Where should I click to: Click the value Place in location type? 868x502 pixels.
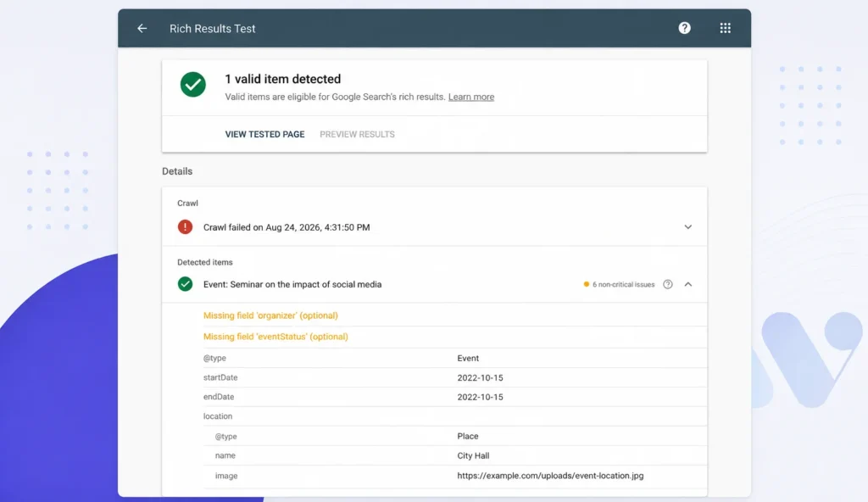[x=467, y=436]
